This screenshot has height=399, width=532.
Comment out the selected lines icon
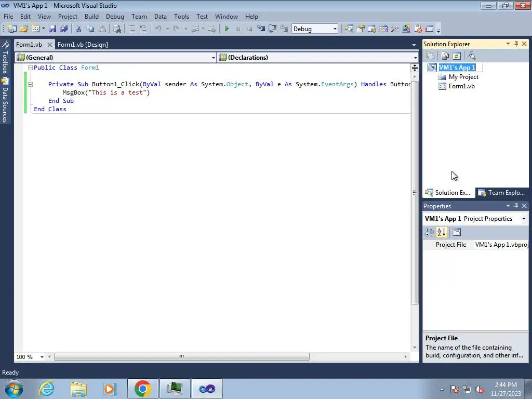tap(131, 29)
